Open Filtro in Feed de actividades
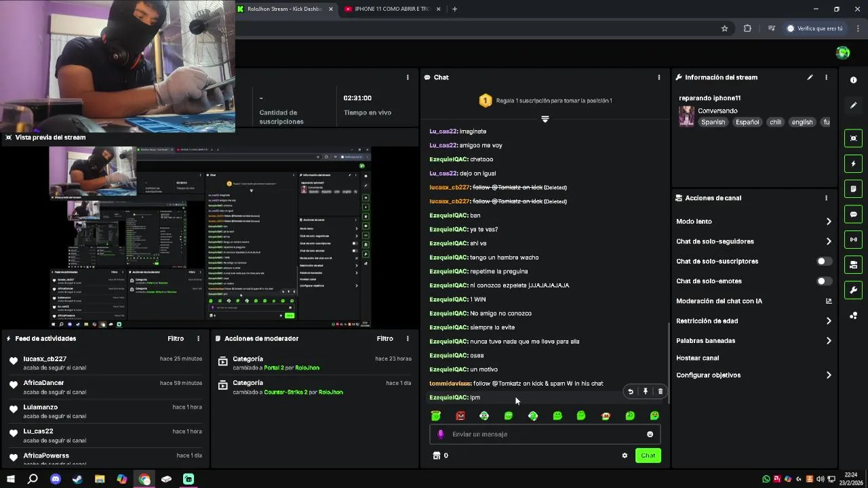Image resolution: width=868 pixels, height=488 pixels. pos(176,338)
